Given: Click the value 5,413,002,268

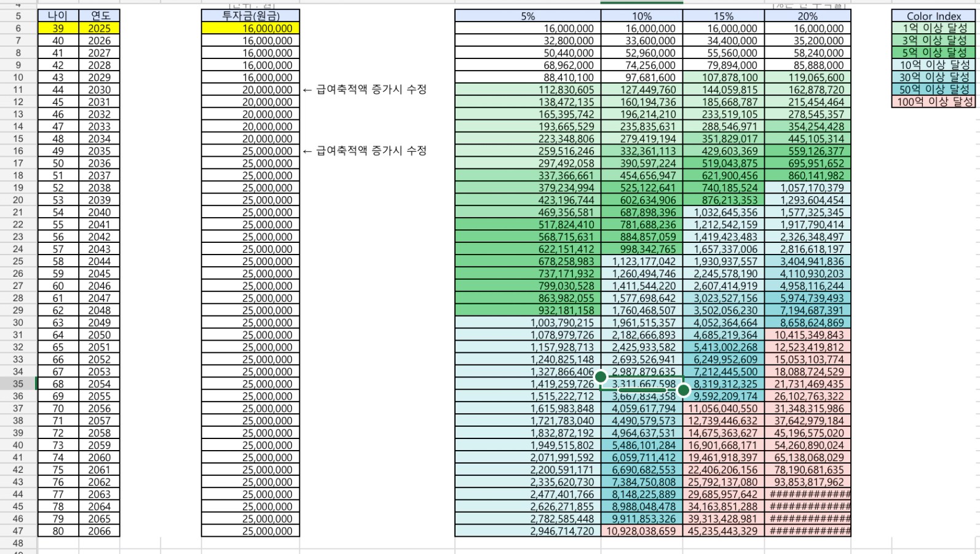Looking at the screenshot, I should click(723, 347).
